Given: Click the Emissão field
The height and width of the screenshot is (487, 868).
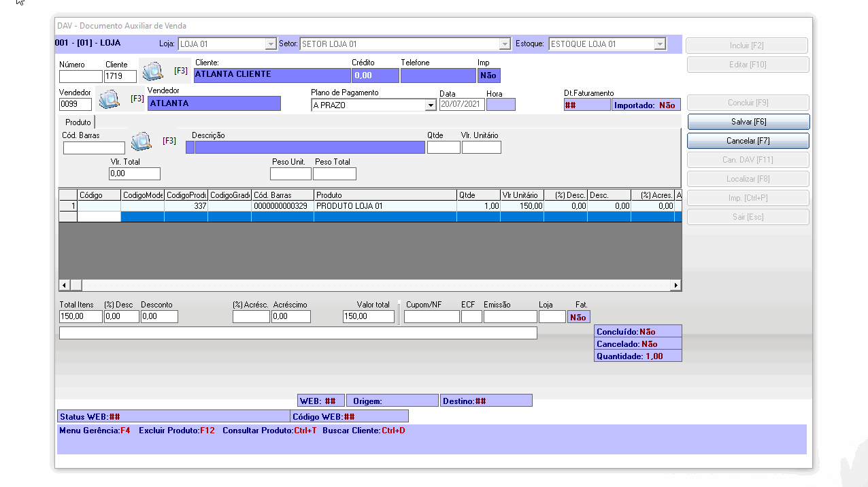Looking at the screenshot, I should pos(510,317).
